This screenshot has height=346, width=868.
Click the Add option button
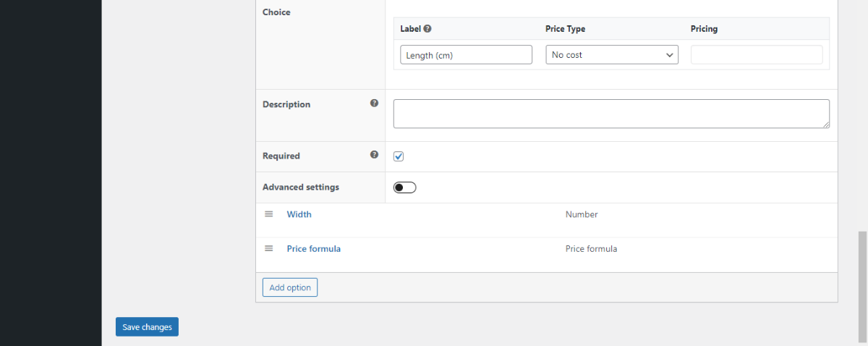pyautogui.click(x=290, y=287)
